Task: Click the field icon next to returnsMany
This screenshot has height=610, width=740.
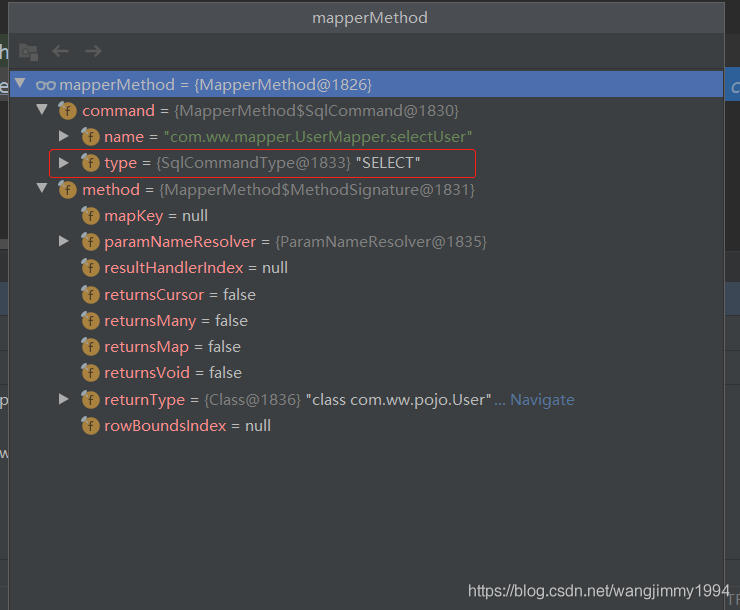Action: point(90,321)
